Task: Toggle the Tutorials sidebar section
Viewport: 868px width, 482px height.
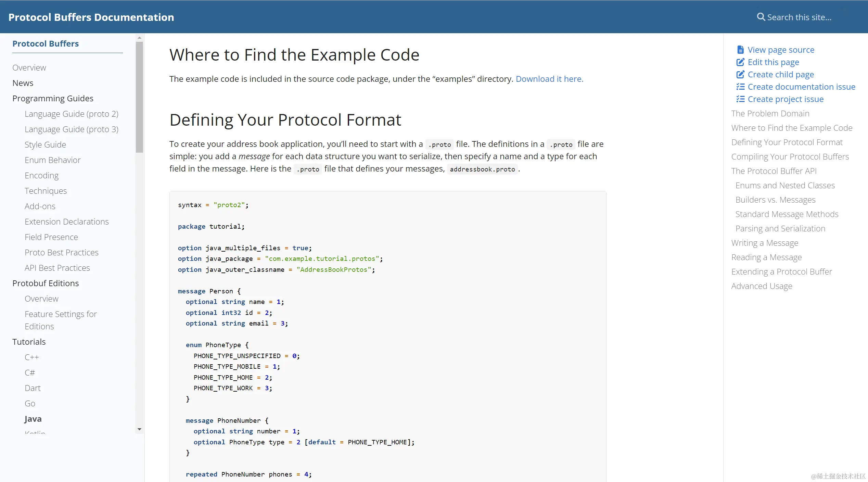Action: tap(29, 342)
